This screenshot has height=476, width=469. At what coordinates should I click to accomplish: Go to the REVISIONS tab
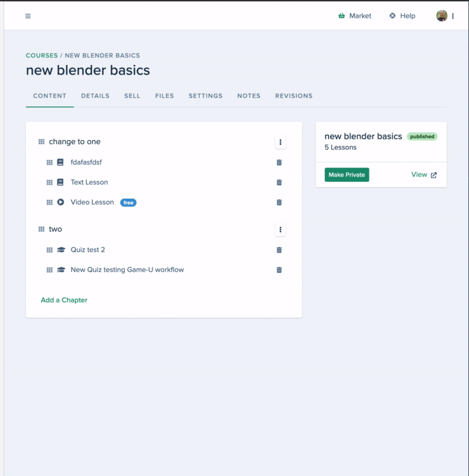pyautogui.click(x=294, y=96)
